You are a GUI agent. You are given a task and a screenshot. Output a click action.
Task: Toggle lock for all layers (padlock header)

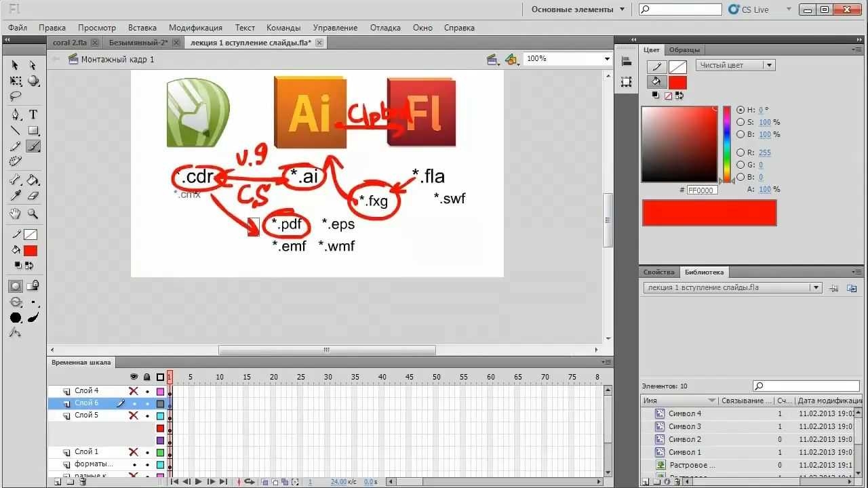146,377
